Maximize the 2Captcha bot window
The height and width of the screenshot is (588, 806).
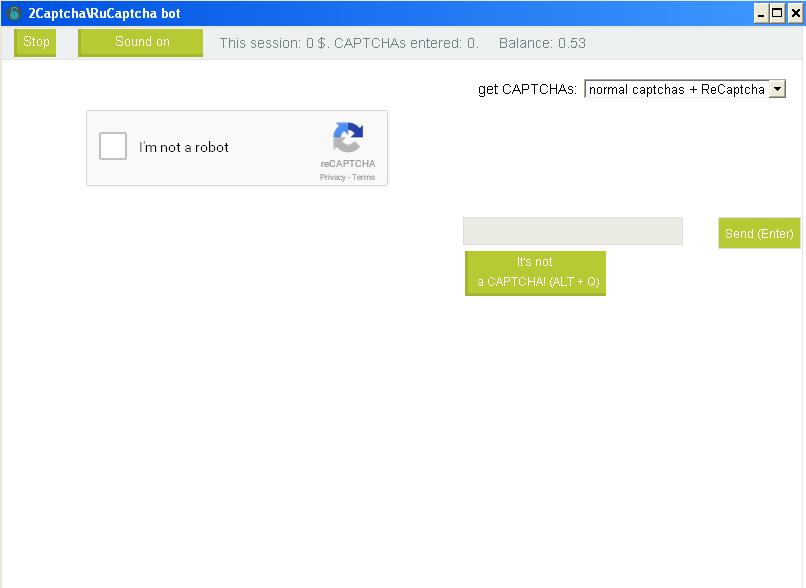[x=777, y=13]
